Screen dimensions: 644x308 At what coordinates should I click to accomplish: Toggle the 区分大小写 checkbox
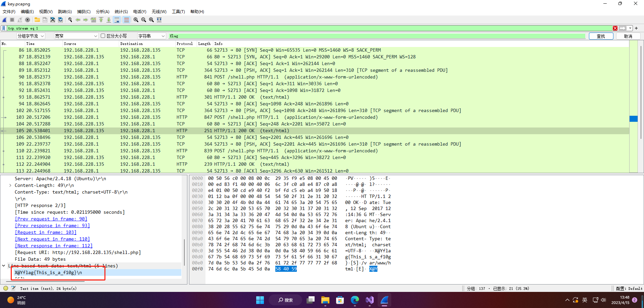tap(103, 36)
